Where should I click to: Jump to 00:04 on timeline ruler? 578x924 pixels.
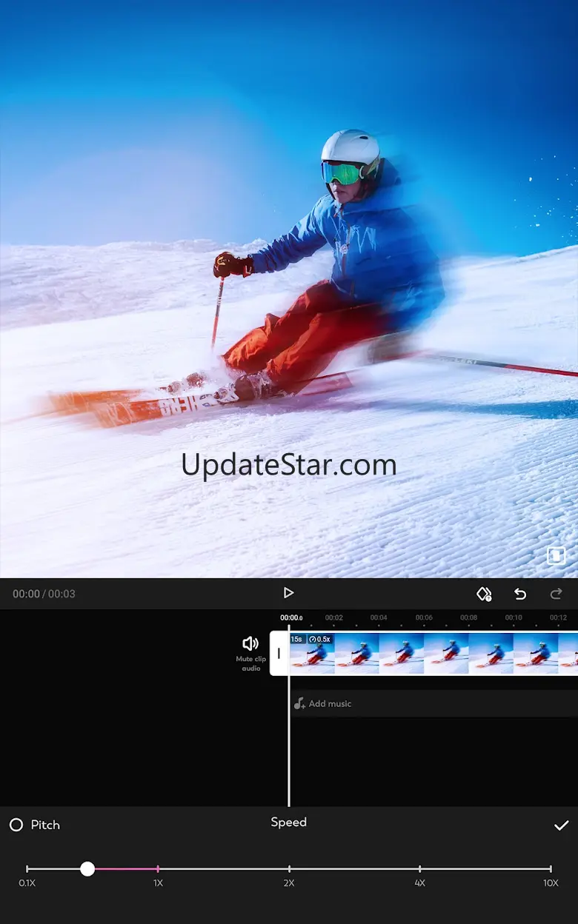click(379, 617)
